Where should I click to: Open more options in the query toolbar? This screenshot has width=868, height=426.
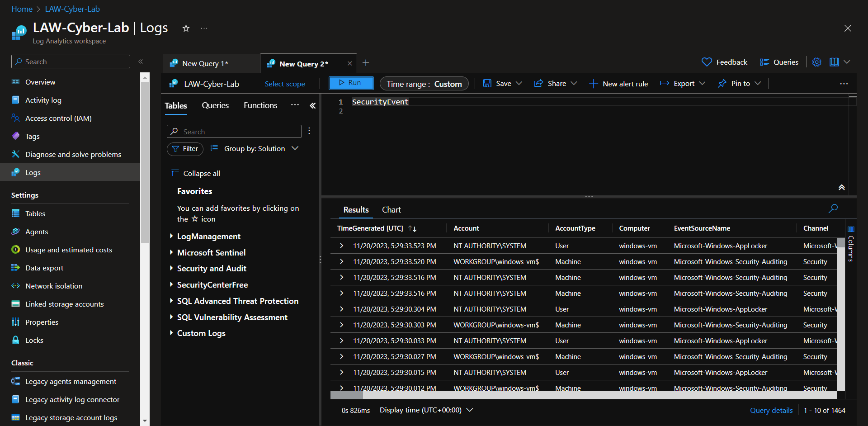[844, 84]
